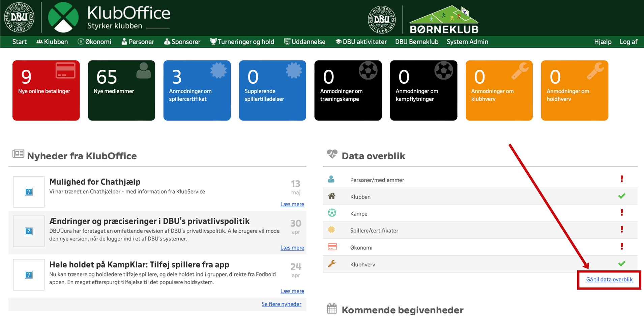Click badge icon in Spillere/certifikater row

331,230
